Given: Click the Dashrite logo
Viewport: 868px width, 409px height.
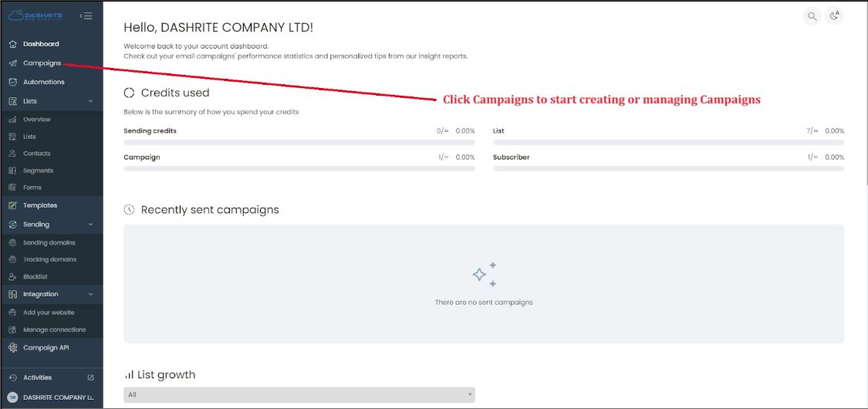Looking at the screenshot, I should click(35, 16).
